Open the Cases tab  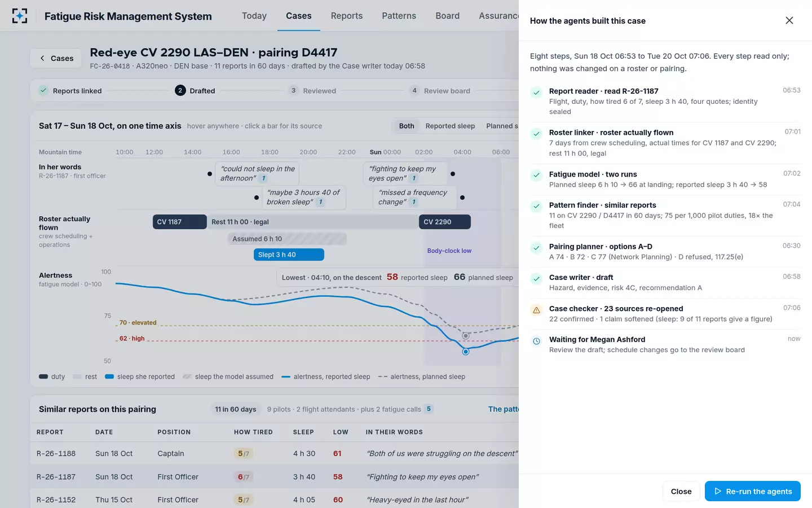(x=299, y=16)
